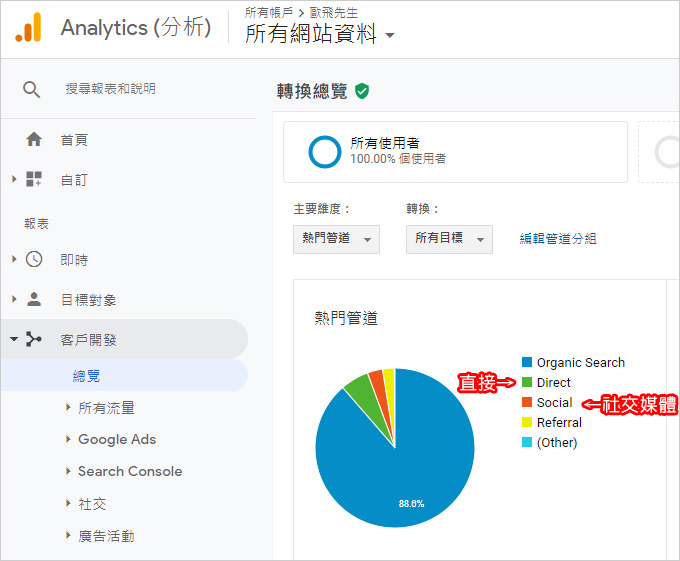Click the 熱門管道 chart heading

pyautogui.click(x=346, y=318)
